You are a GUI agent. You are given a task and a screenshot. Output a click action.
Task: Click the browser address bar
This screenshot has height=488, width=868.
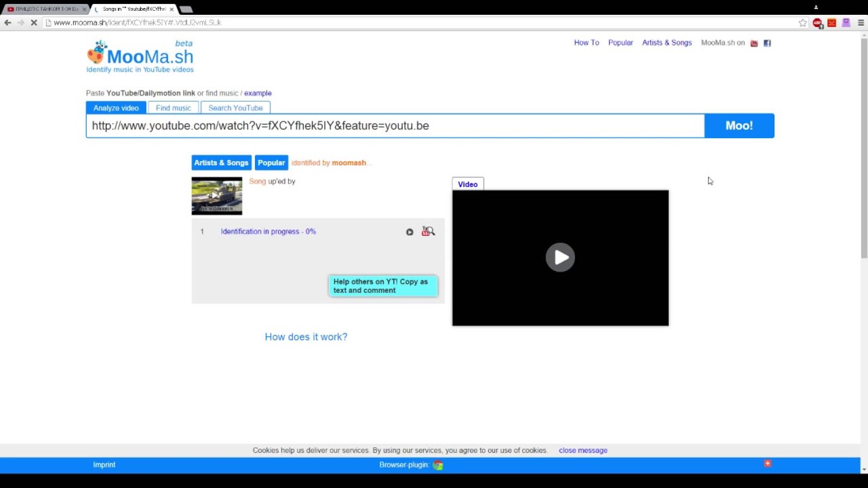tap(420, 22)
